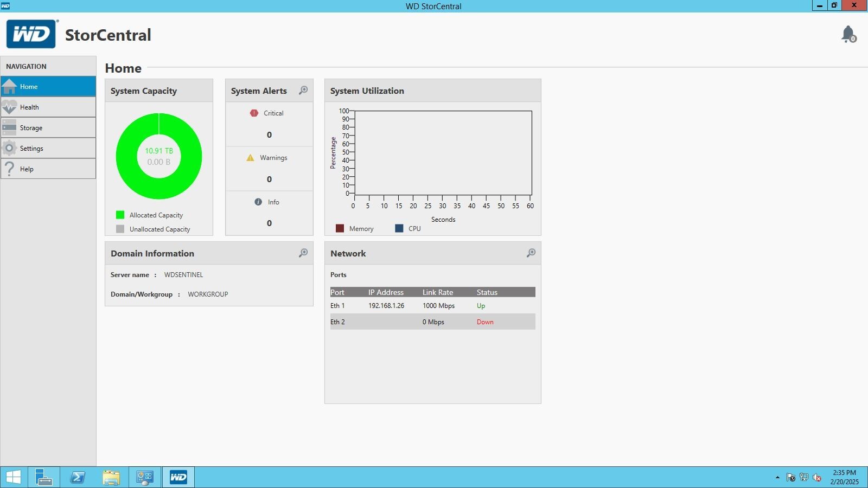This screenshot has width=868, height=488.
Task: Click the muted speaker tray icon
Action: coord(817,478)
